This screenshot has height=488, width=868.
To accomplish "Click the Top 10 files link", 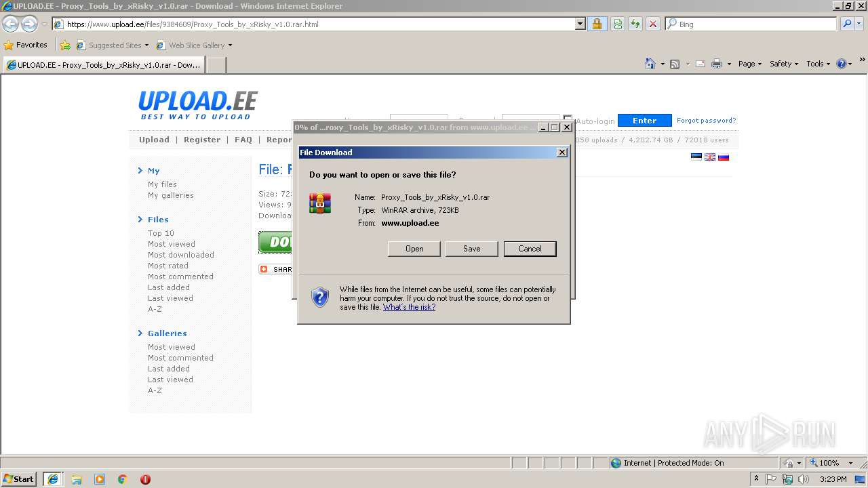I will 161,233.
